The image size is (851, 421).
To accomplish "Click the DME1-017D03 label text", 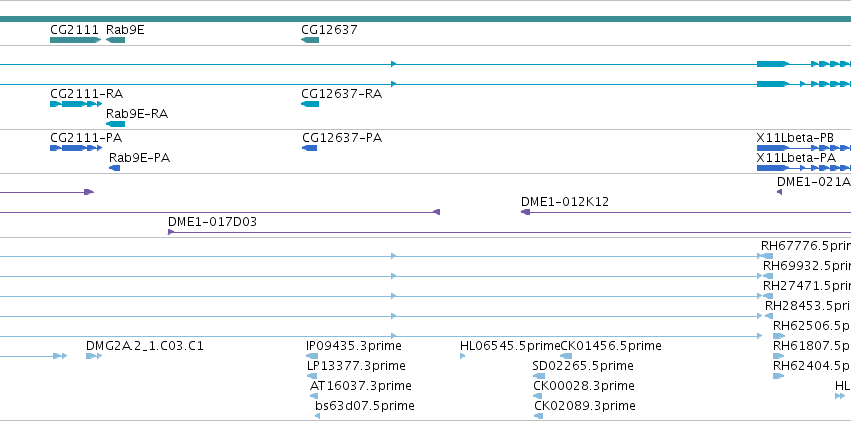I will (212, 222).
